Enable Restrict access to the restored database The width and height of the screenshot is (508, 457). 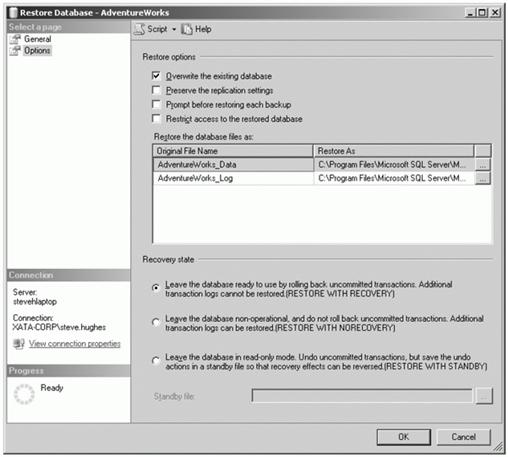pos(156,119)
